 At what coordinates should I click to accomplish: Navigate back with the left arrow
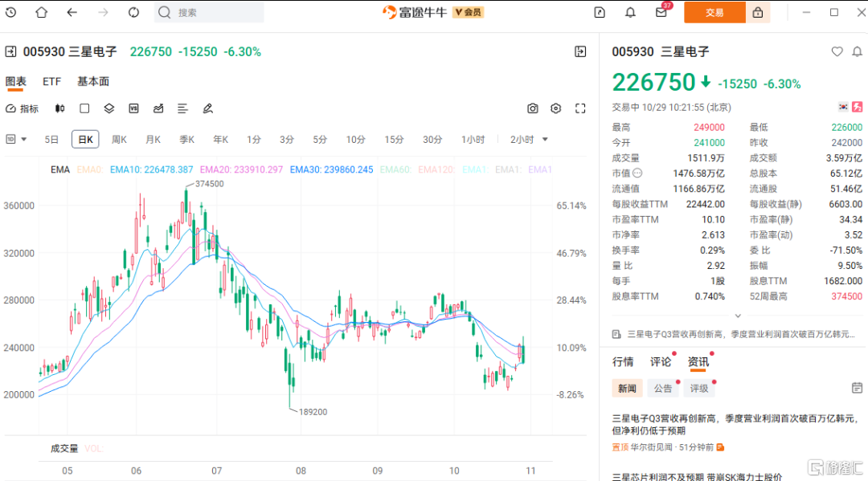(72, 12)
